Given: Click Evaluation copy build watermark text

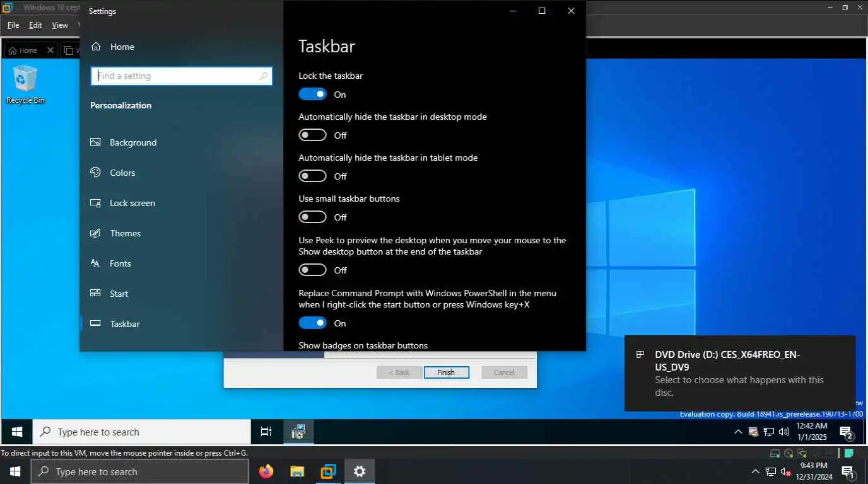Looking at the screenshot, I should [x=771, y=414].
